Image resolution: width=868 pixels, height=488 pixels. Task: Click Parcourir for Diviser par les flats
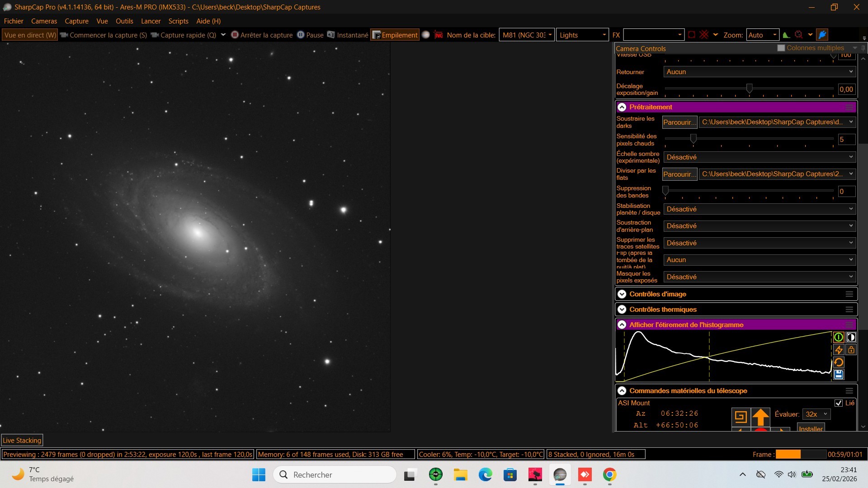pos(679,174)
